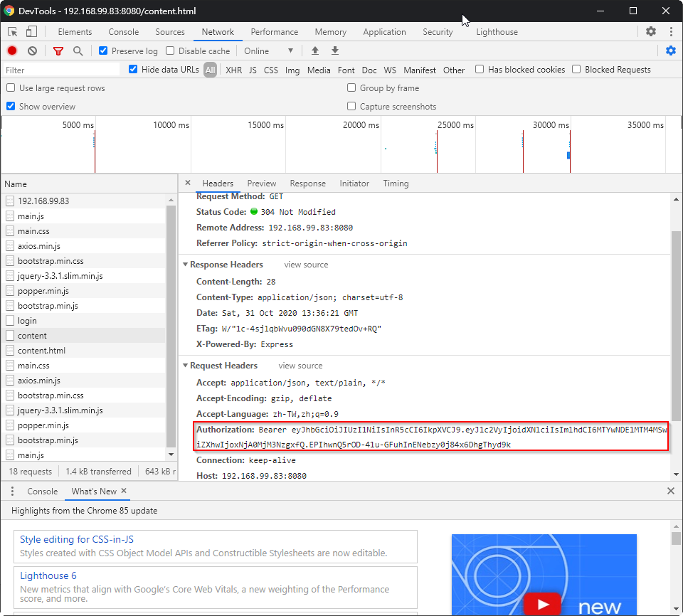Open the Customize DevTools three-dot menu
This screenshot has height=616, width=683.
671,31
